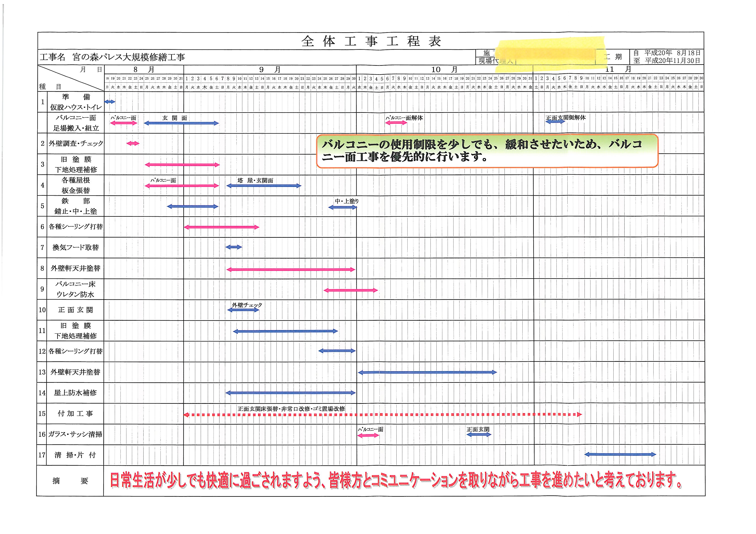Click the pink bar in row 6 シーリング打替
The width and height of the screenshot is (756, 534).
pos(222,227)
